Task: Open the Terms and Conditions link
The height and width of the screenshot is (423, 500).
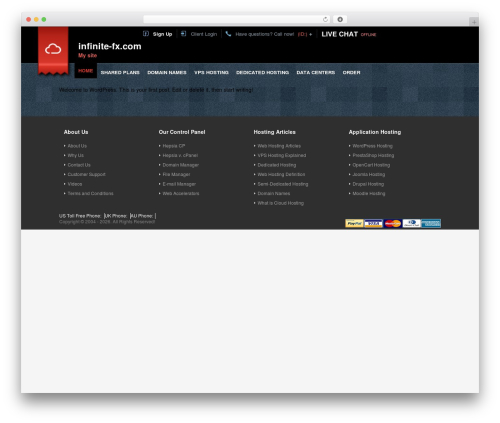Action: point(90,193)
